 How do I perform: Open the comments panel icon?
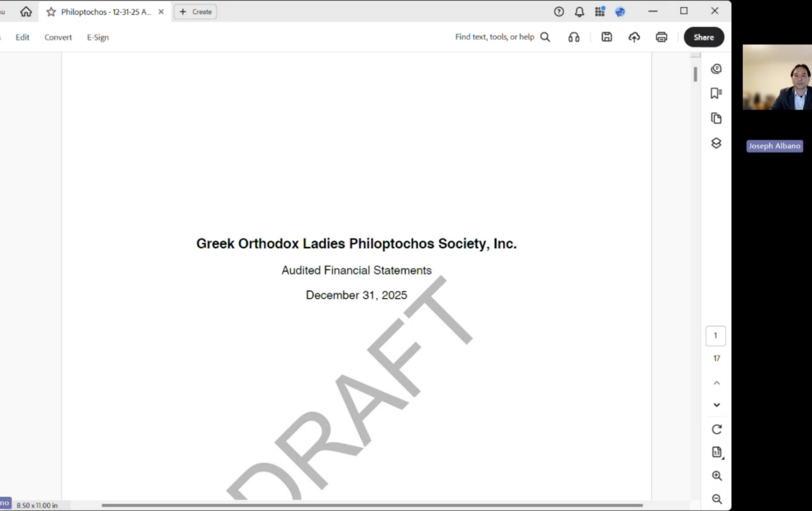(x=716, y=69)
